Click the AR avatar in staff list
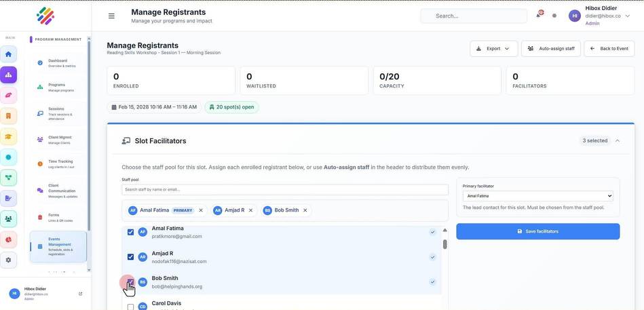 143,257
